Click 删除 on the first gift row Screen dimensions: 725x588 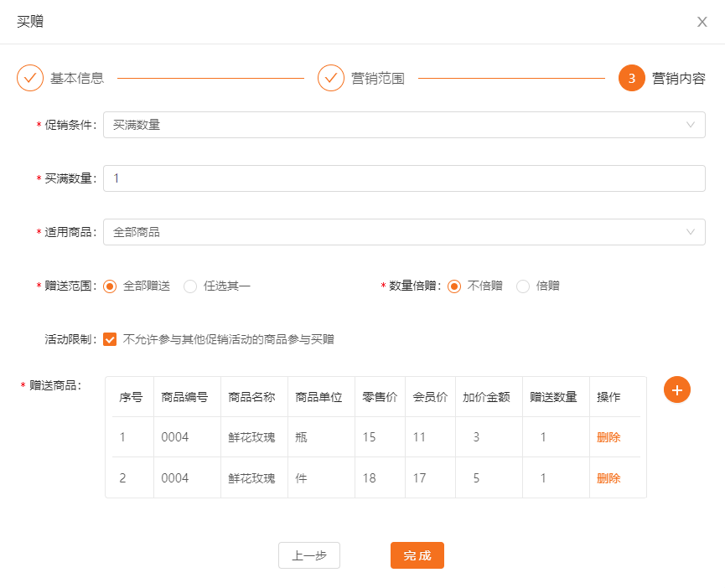(607, 437)
